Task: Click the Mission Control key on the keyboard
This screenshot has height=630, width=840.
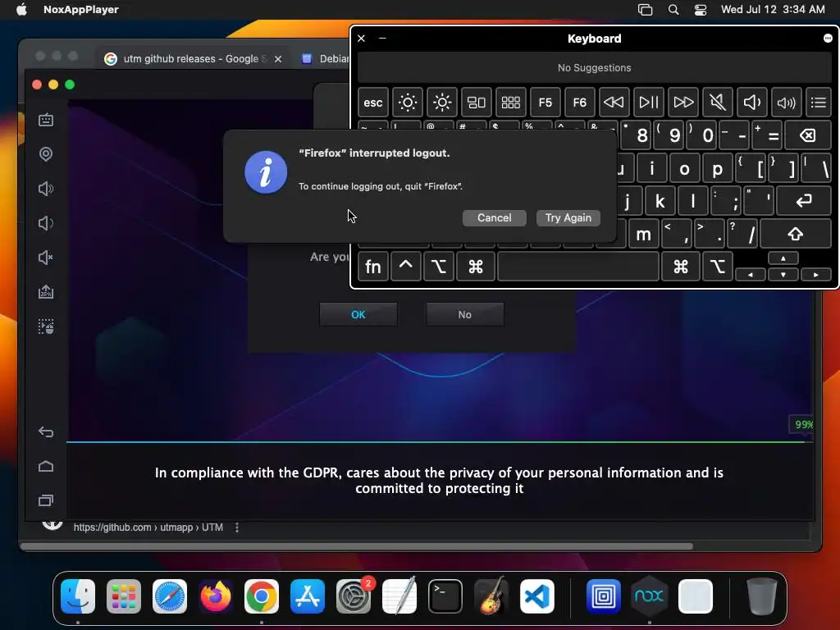Action: (x=477, y=103)
